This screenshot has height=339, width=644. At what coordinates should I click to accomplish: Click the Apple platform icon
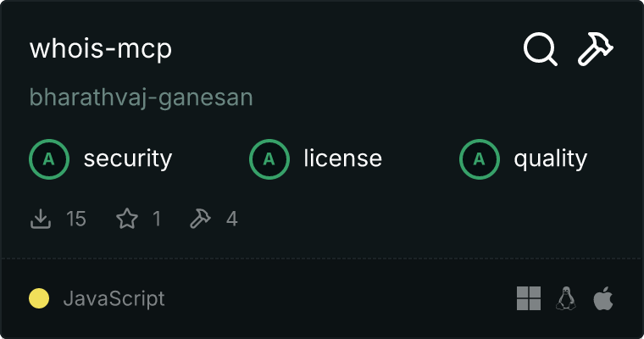603,298
